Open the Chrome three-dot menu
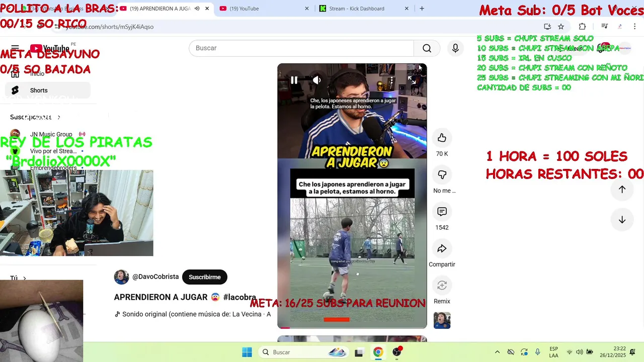 [635, 27]
